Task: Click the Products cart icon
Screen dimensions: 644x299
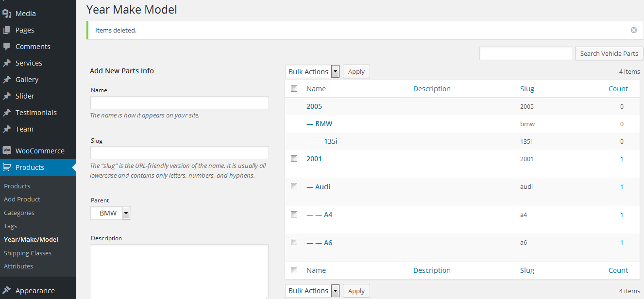Action: 7,167
